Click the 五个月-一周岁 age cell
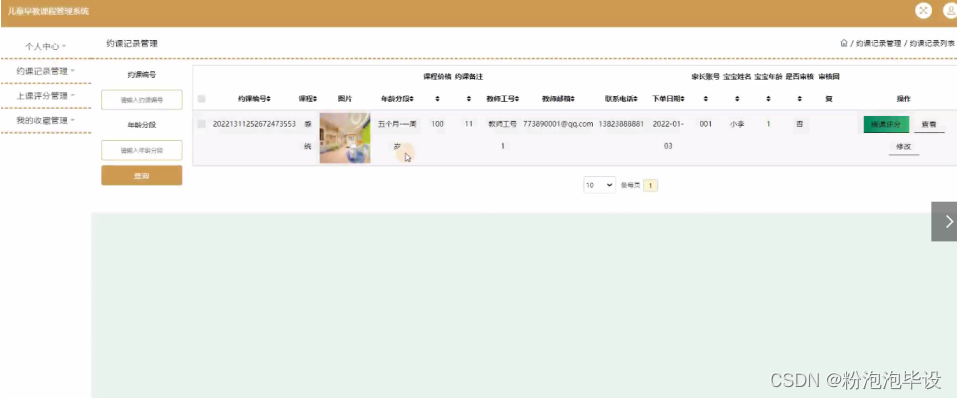957x399 pixels. coord(397,135)
